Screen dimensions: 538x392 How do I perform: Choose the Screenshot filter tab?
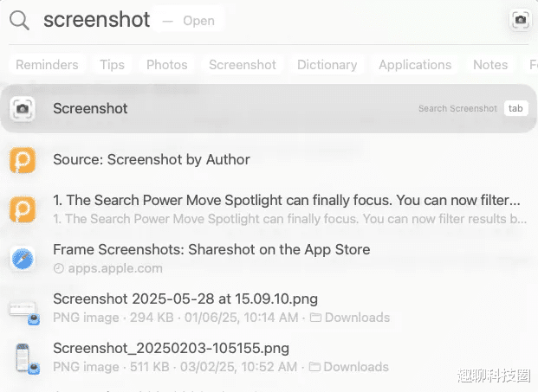click(x=243, y=65)
